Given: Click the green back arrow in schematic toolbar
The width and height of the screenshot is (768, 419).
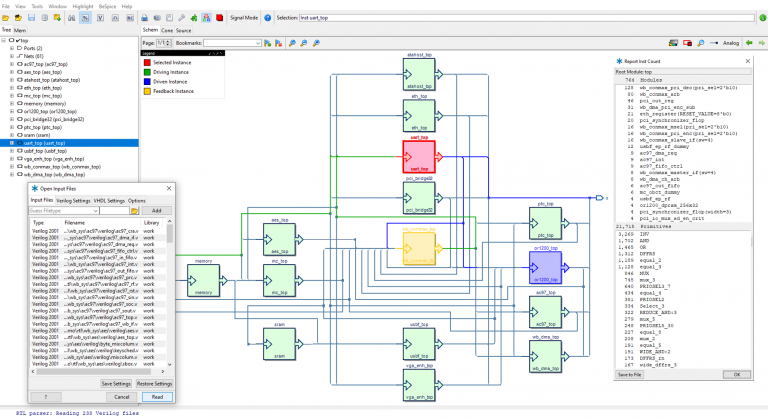Looking at the screenshot, I should tap(749, 43).
